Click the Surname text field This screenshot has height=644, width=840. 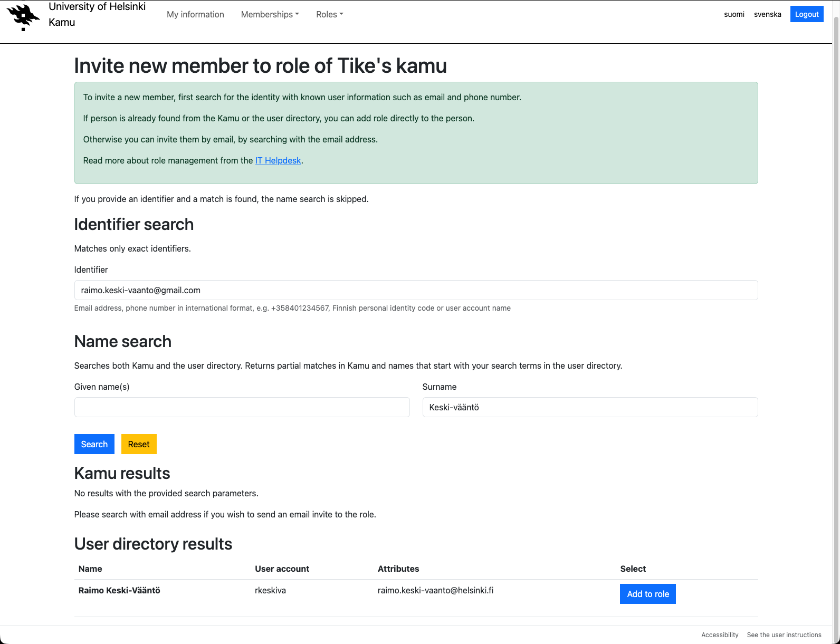point(590,407)
